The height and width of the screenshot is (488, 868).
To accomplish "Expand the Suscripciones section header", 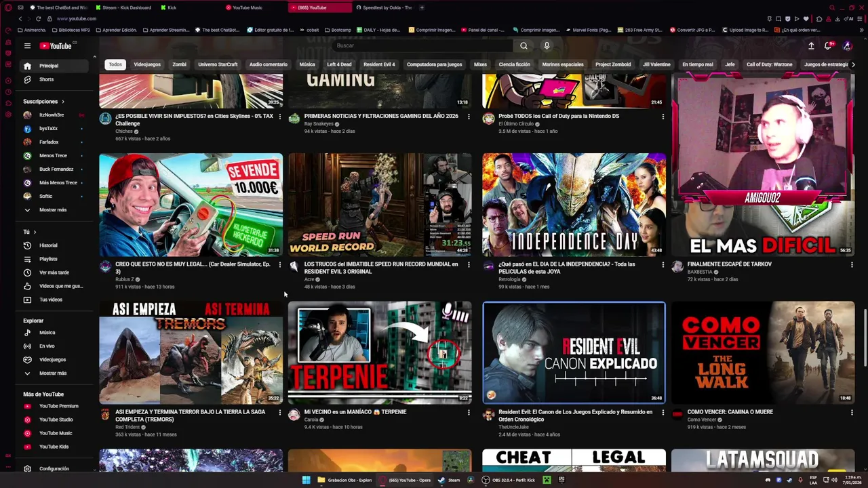I will click(x=44, y=102).
